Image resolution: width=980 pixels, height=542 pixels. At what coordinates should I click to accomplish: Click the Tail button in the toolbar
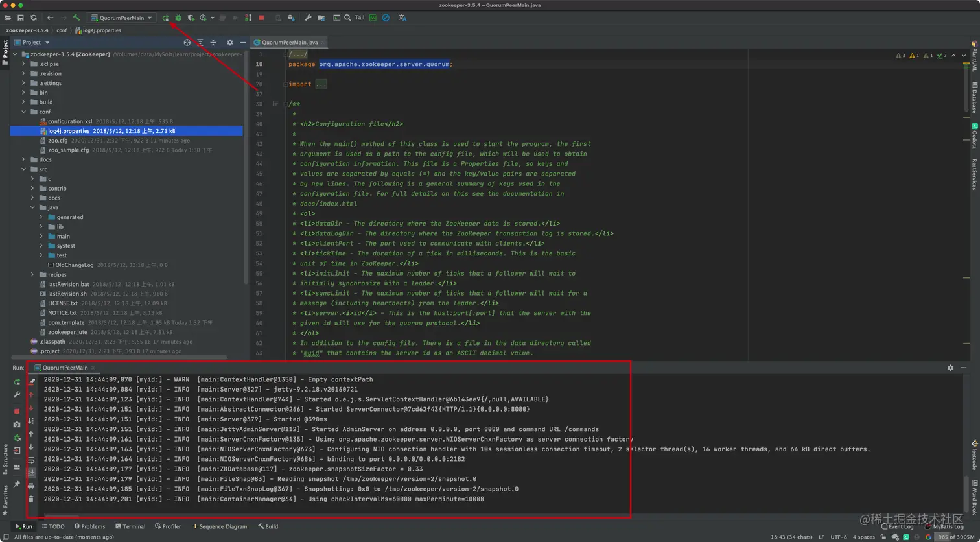360,18
